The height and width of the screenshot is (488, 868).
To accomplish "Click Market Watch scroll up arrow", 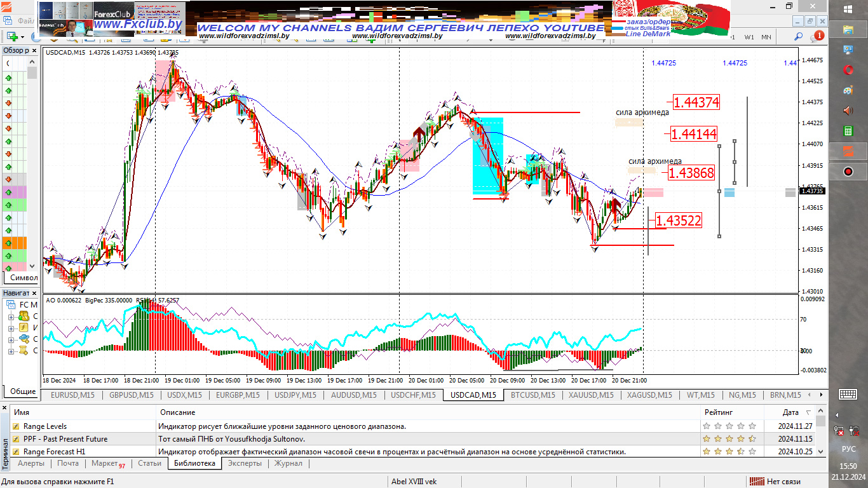I will tap(32, 62).
